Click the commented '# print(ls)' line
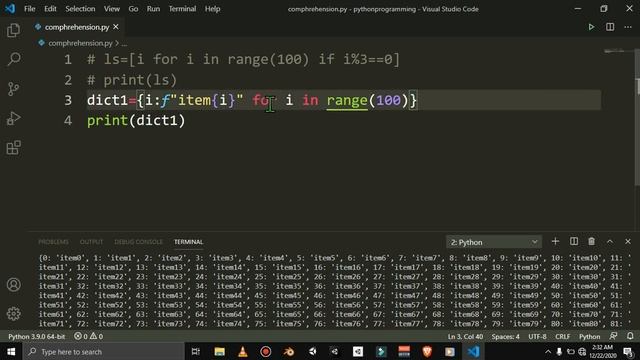Viewport: 640px width, 360px height. [132, 80]
